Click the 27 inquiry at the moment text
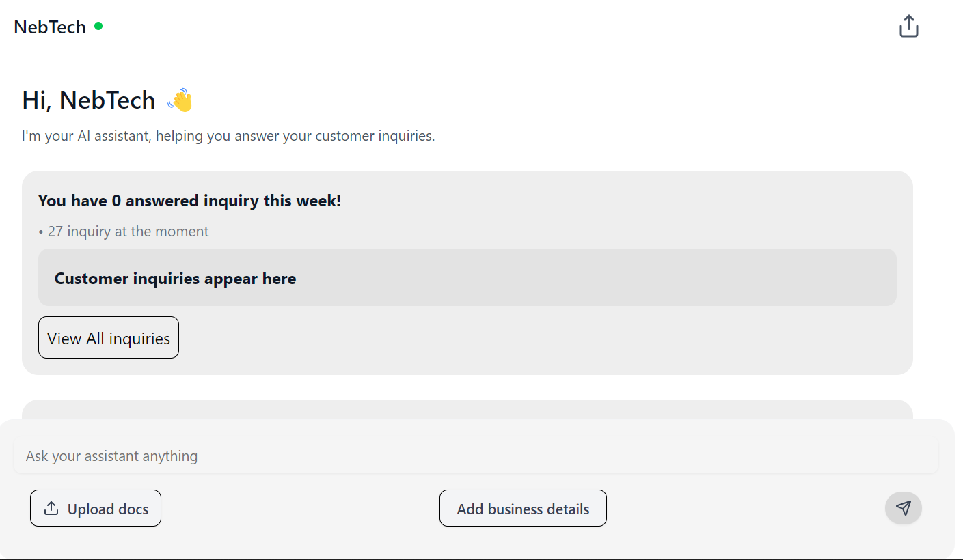963x560 pixels. (128, 232)
